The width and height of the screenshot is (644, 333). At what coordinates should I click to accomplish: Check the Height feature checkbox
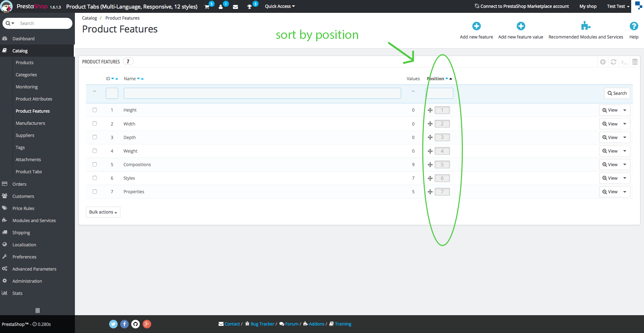[x=94, y=110]
